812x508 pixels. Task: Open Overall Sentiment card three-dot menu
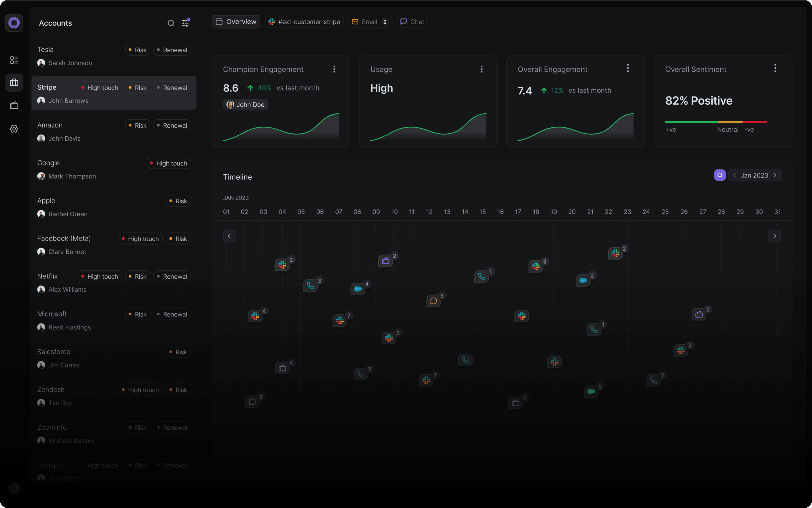point(775,68)
